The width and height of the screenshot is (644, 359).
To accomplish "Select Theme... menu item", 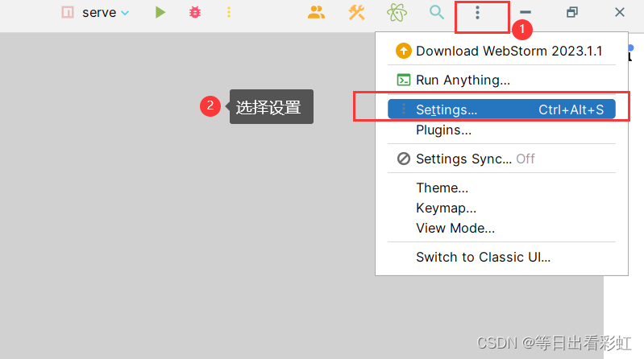I will (x=501, y=188).
